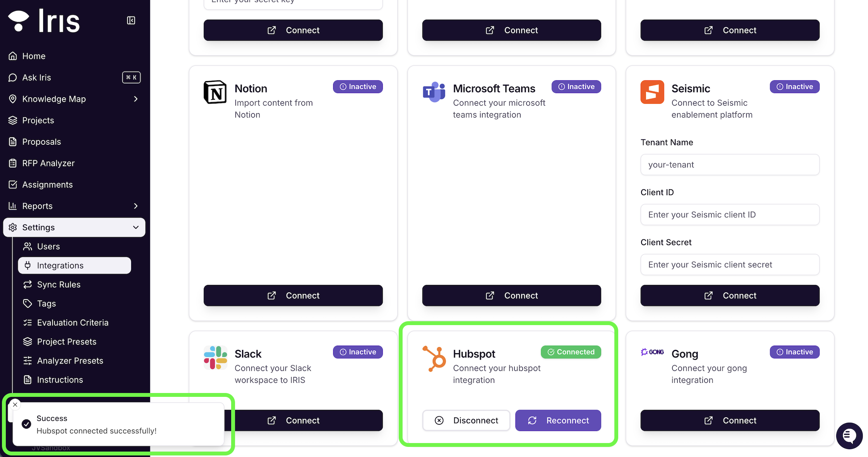This screenshot has width=868, height=457.
Task: Click Connect on the Notion card
Action: (x=293, y=296)
